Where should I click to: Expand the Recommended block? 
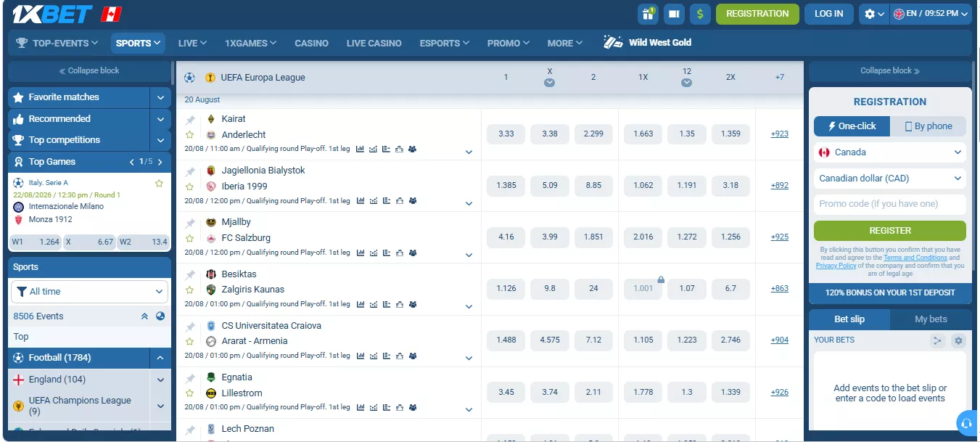pyautogui.click(x=160, y=119)
